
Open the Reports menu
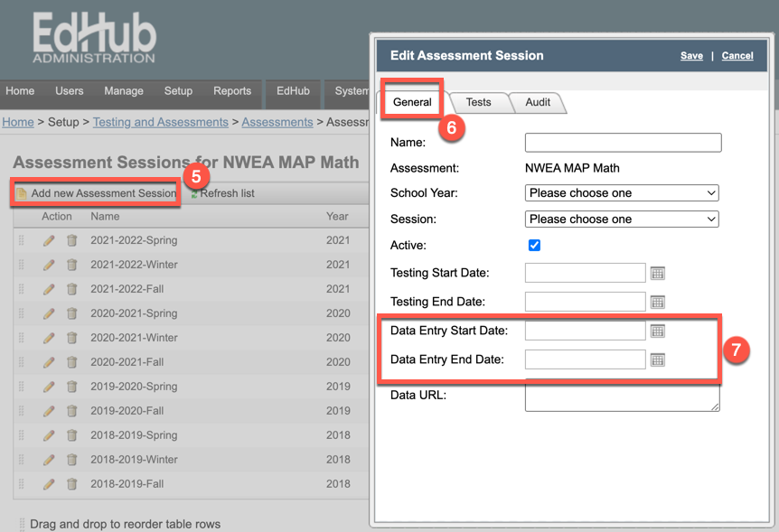(232, 91)
